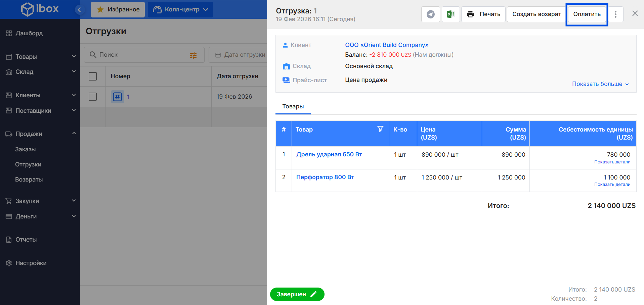
Task: Click the Telegram send icon
Action: [430, 14]
